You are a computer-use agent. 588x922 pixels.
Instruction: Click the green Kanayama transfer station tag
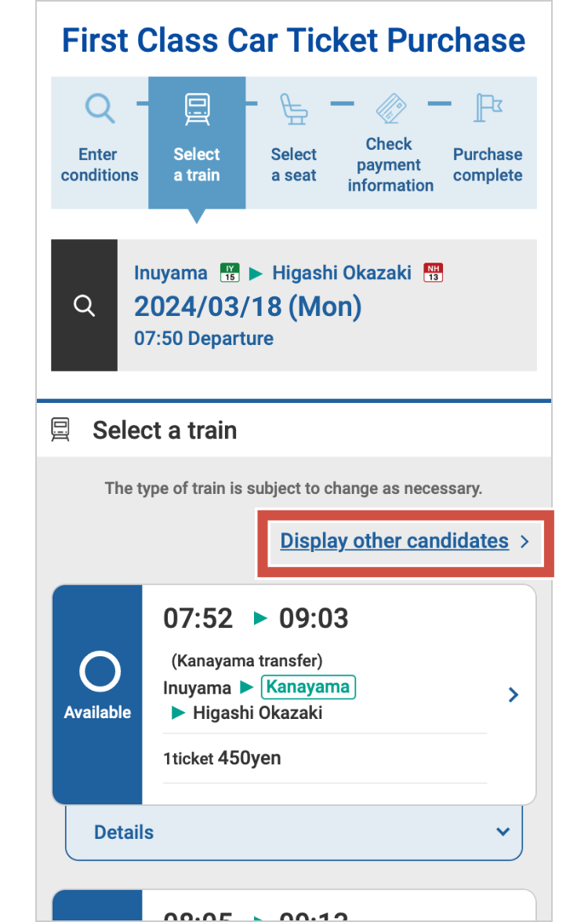[308, 688]
